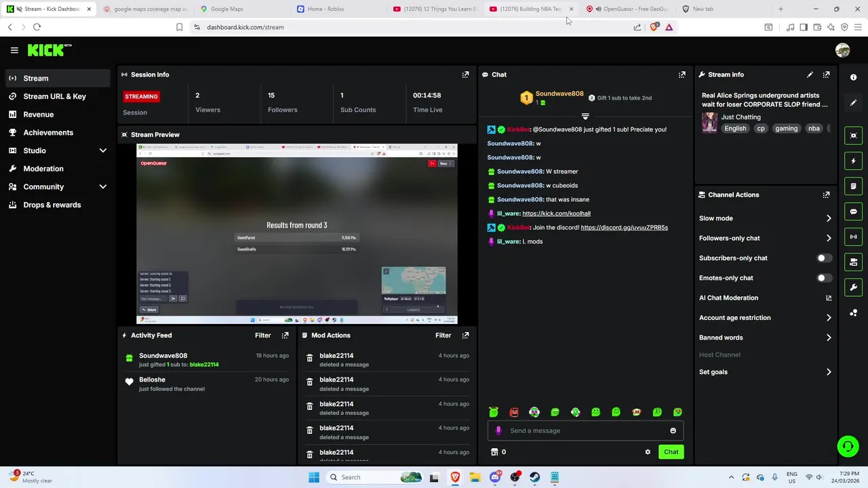The height and width of the screenshot is (488, 868).
Task: Toggle the wrench icon in right rail
Action: coord(854,287)
